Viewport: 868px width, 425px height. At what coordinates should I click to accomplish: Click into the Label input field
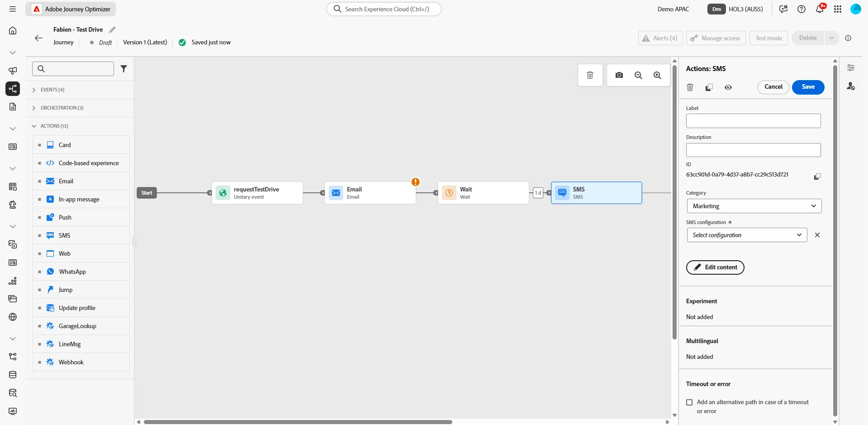pos(753,121)
